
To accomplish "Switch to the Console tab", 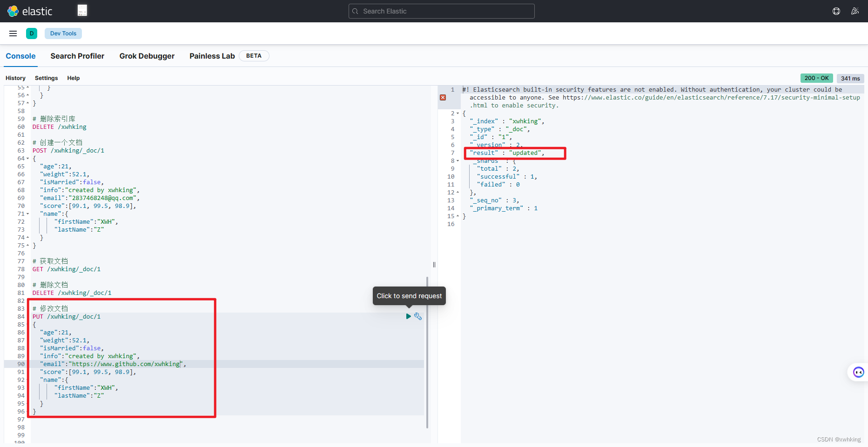I will [20, 56].
